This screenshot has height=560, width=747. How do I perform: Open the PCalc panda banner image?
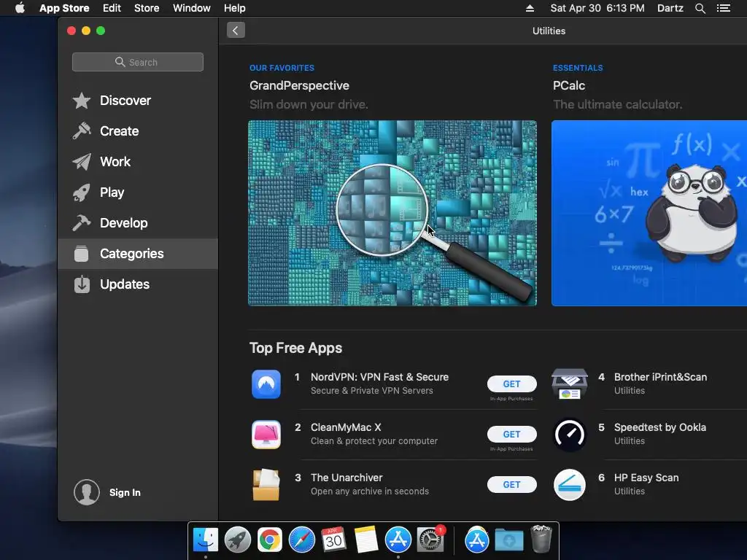(649, 213)
